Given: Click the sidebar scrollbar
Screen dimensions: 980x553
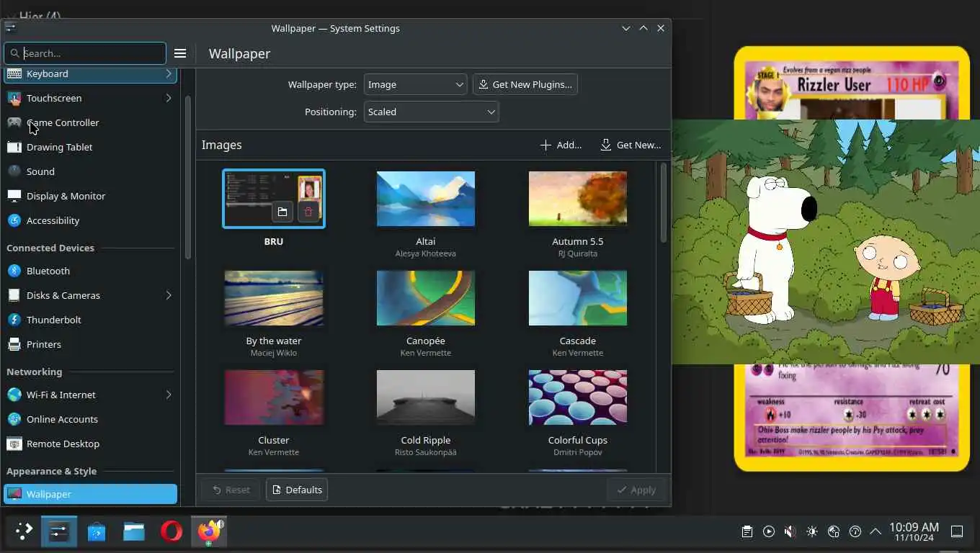Looking at the screenshot, I should coord(188,176).
